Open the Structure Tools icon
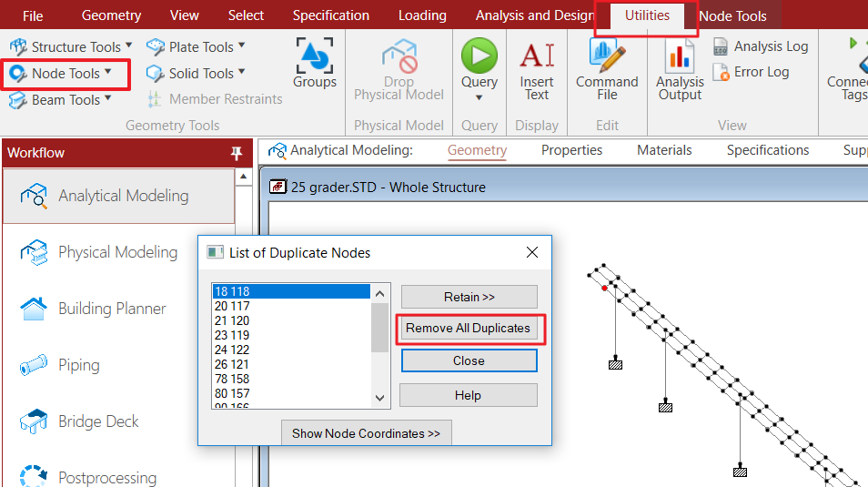 18,47
